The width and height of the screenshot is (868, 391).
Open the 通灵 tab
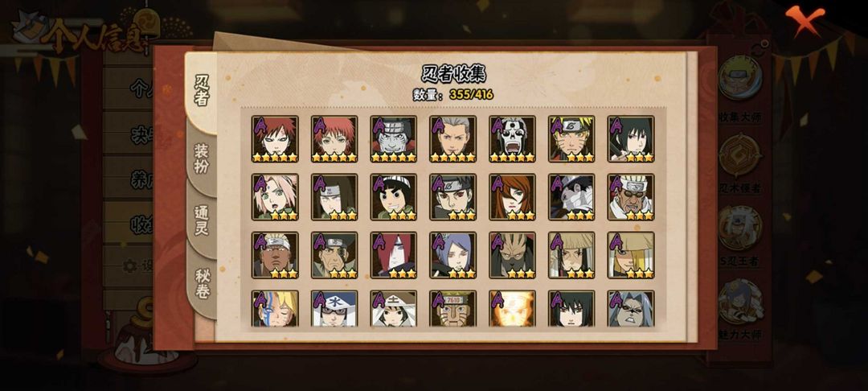pos(202,220)
